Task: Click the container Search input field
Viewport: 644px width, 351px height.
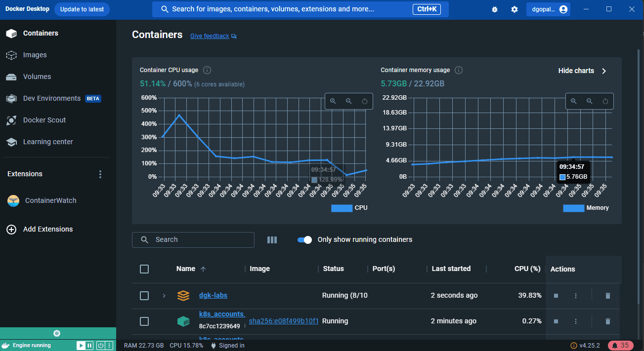Action: [198, 240]
